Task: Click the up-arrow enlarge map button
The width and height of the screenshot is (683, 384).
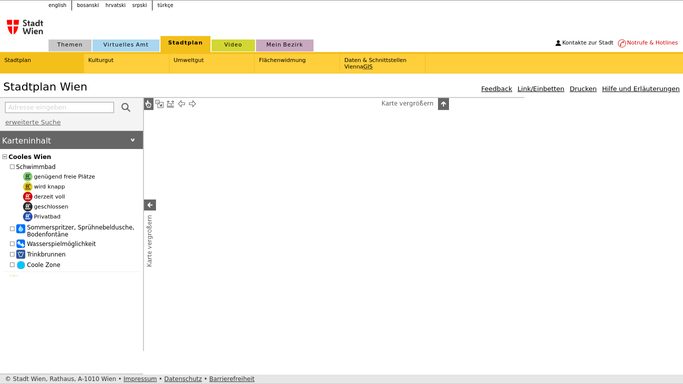Action: 443,104
